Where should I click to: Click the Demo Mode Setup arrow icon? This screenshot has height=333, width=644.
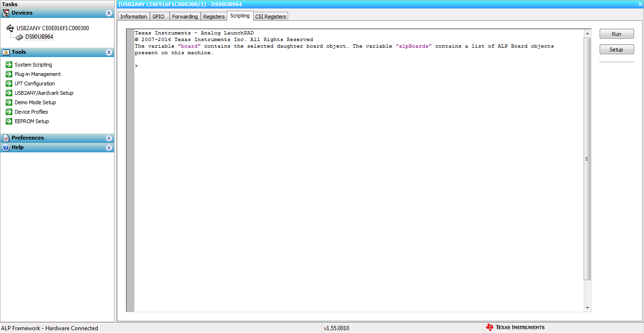click(x=8, y=102)
